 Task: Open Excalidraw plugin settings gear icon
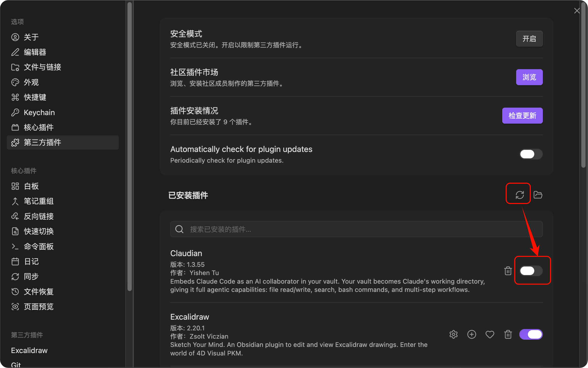tap(453, 334)
